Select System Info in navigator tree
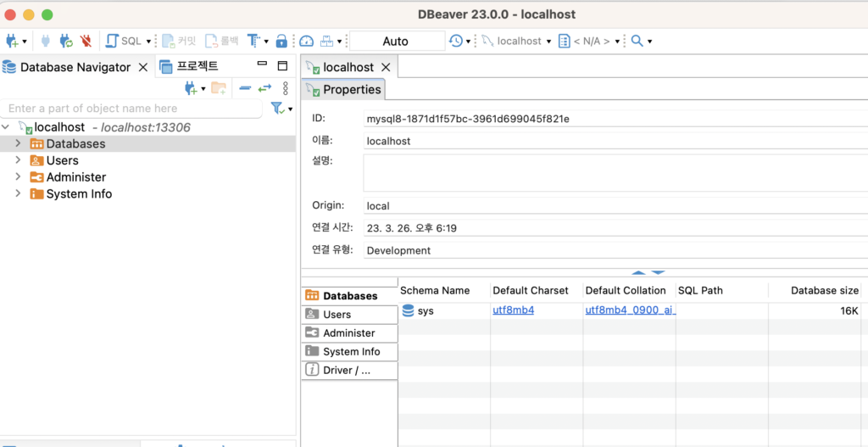The width and height of the screenshot is (868, 447). (71, 194)
